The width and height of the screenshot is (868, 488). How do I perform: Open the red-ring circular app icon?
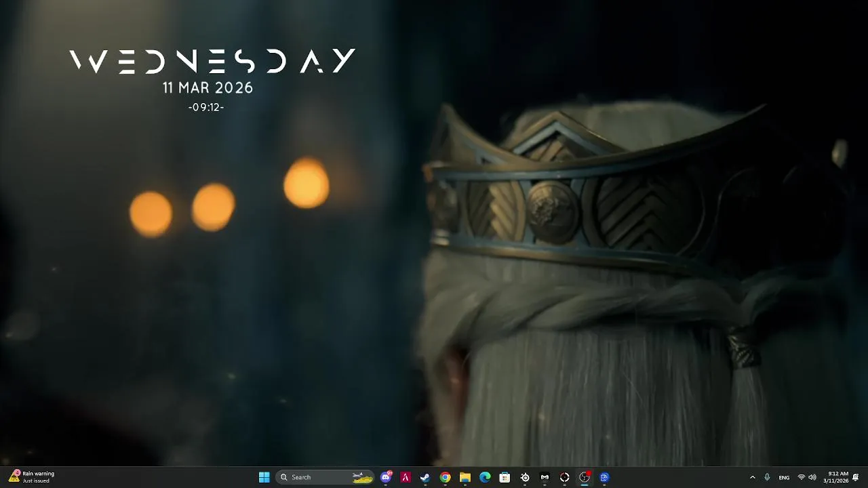pos(564,477)
